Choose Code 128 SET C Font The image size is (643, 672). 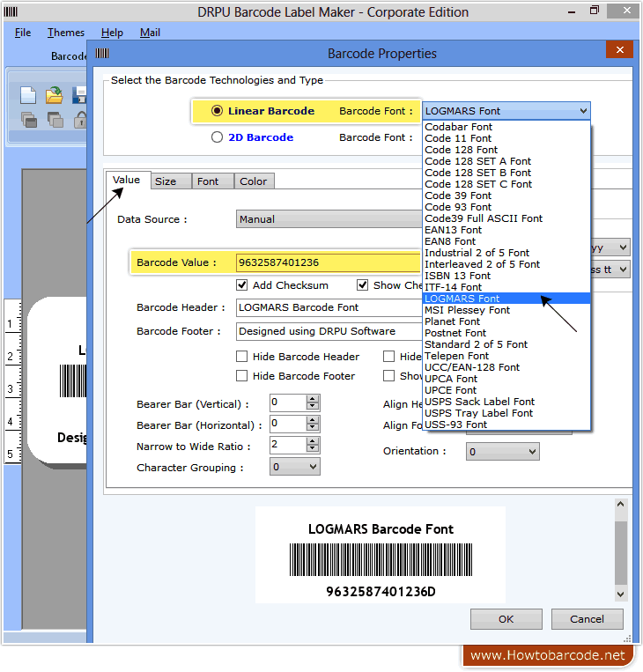(x=506, y=184)
